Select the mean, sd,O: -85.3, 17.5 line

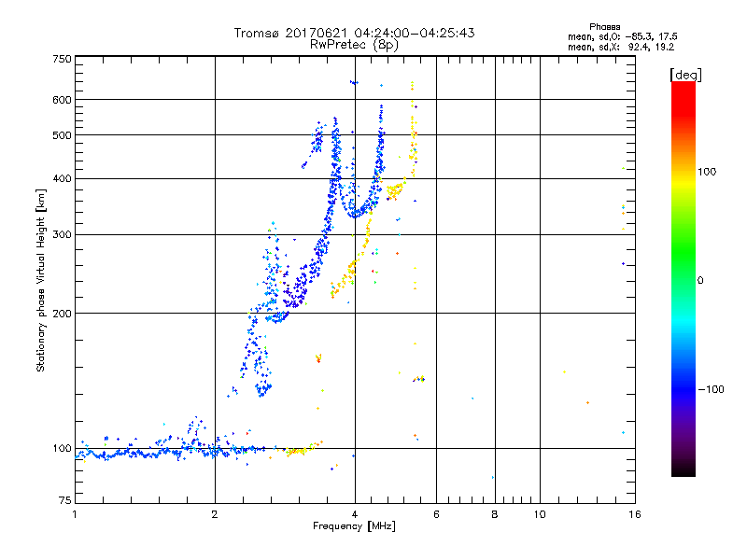click(x=621, y=35)
